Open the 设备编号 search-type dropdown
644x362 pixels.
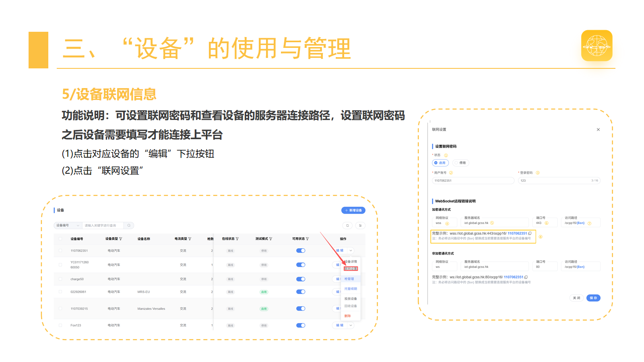pos(68,226)
